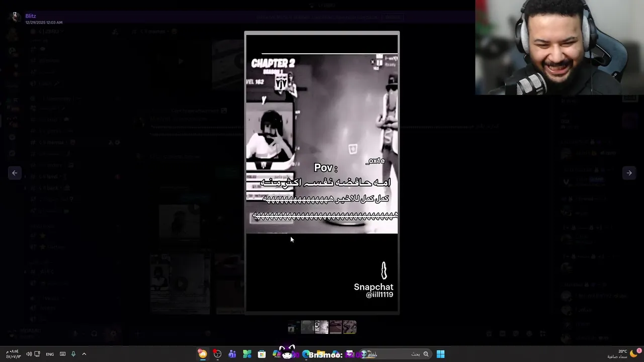Open Microsoft 365 app in taskbar
Image resolution: width=644 pixels, height=362 pixels.
[x=276, y=354]
